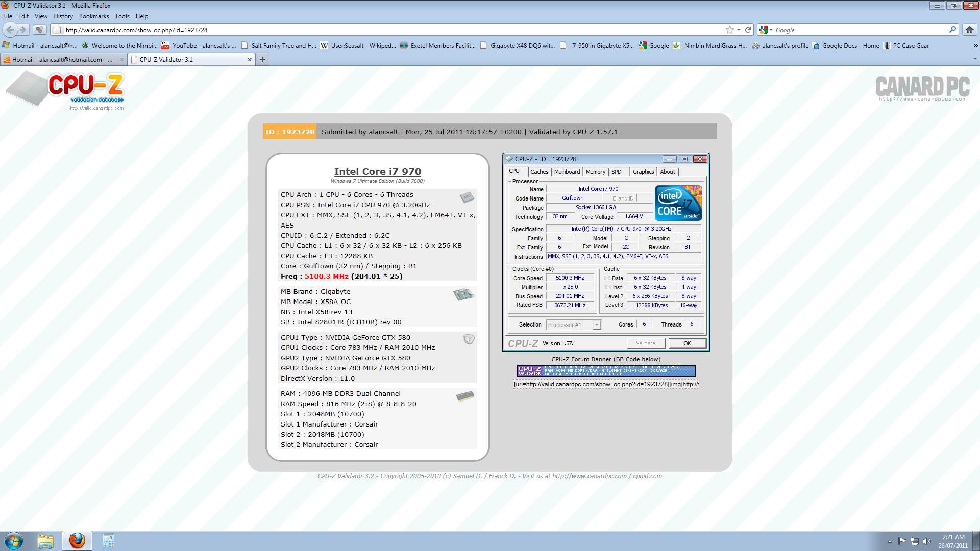Open the Windows Start button
The height and width of the screenshot is (551, 980).
(x=14, y=541)
